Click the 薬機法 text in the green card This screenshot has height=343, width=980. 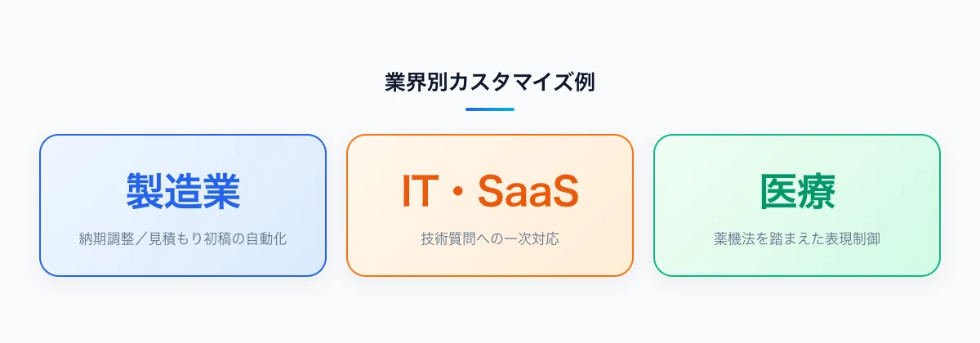click(x=734, y=240)
